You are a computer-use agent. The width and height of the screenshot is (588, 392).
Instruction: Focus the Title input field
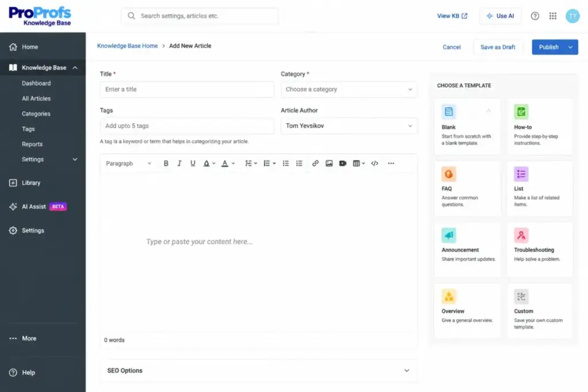click(x=187, y=89)
